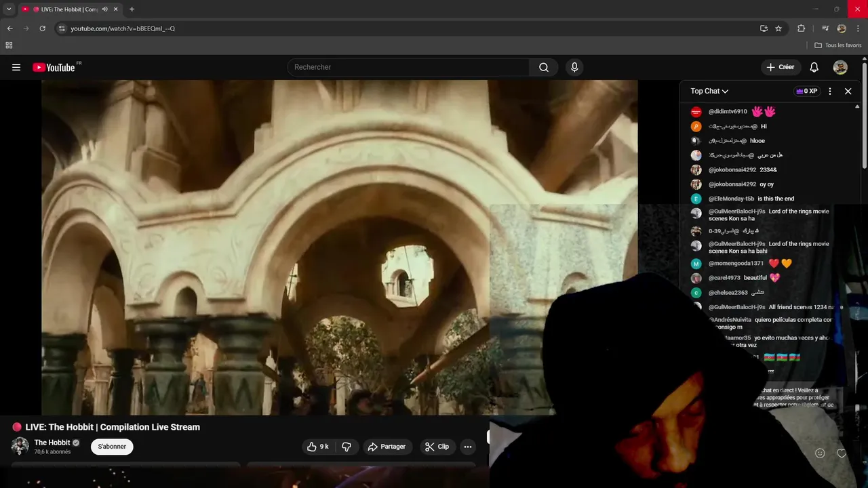The image size is (868, 488).
Task: Click the Créer button
Action: pos(781,67)
